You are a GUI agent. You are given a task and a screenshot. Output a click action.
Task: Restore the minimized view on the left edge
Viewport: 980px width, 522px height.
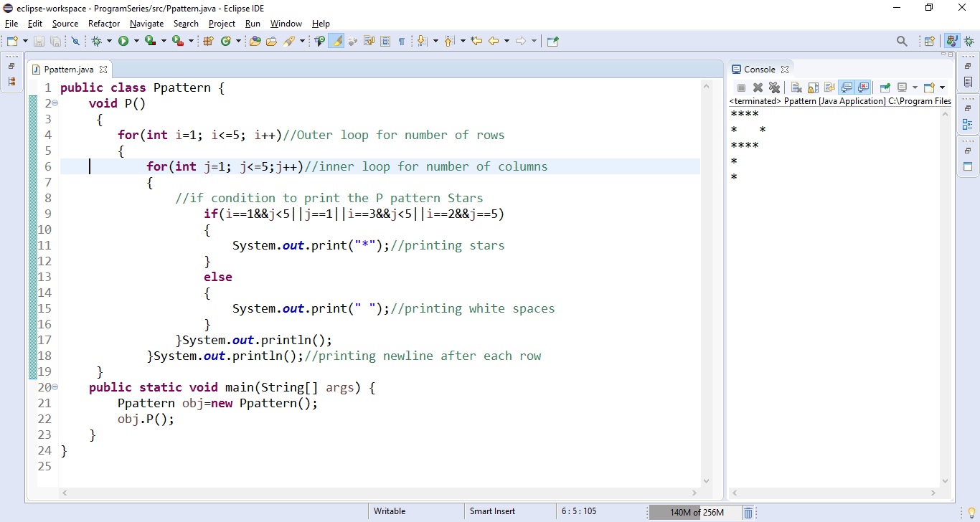pos(11,66)
